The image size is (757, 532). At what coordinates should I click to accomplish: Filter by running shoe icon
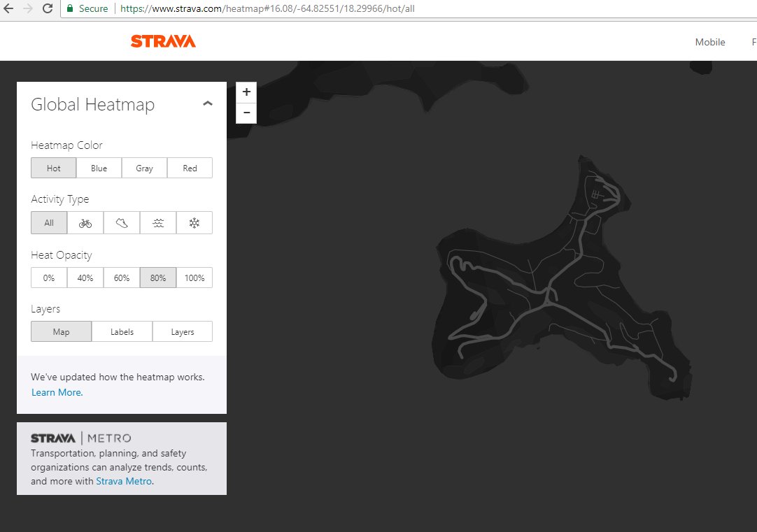122,223
